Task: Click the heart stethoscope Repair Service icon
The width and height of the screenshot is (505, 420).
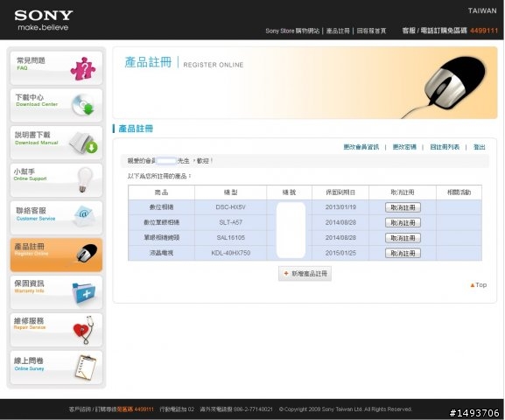Action: click(83, 330)
